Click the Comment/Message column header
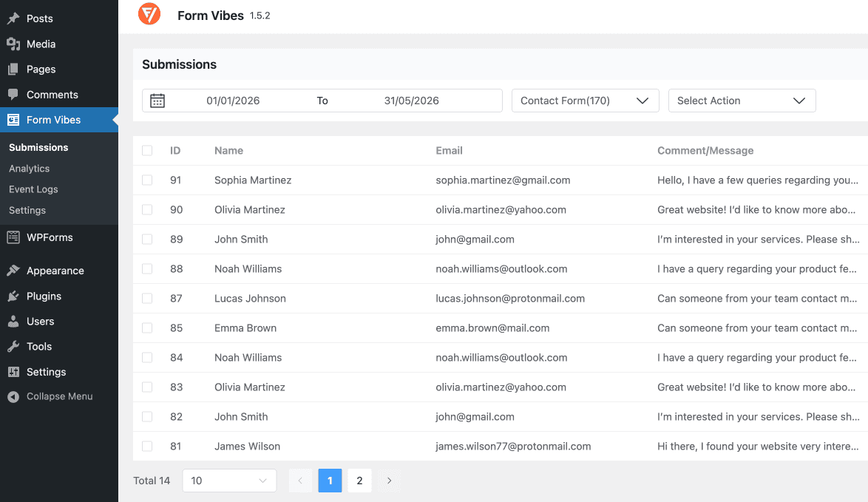 705,151
